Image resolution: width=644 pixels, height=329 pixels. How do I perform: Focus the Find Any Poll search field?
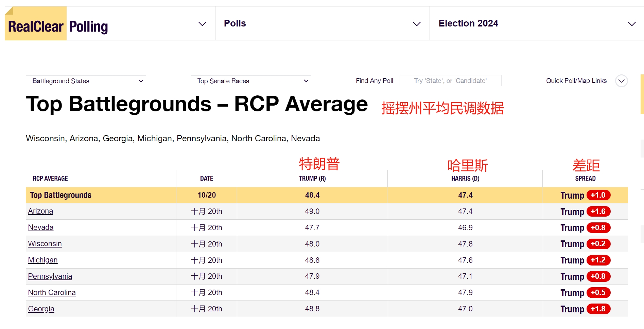tap(450, 81)
